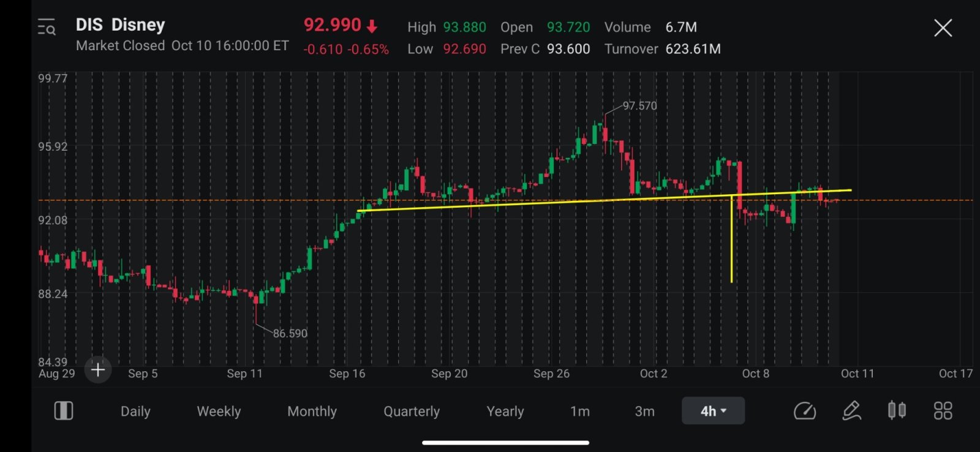The height and width of the screenshot is (452, 980).
Task: Switch to the Daily timeframe
Action: [x=135, y=412]
